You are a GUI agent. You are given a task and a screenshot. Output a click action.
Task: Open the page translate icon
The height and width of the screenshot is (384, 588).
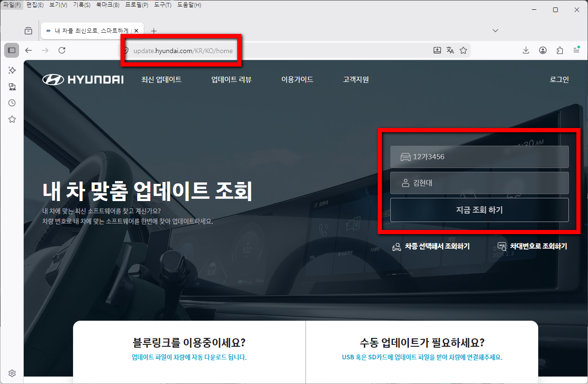point(450,50)
